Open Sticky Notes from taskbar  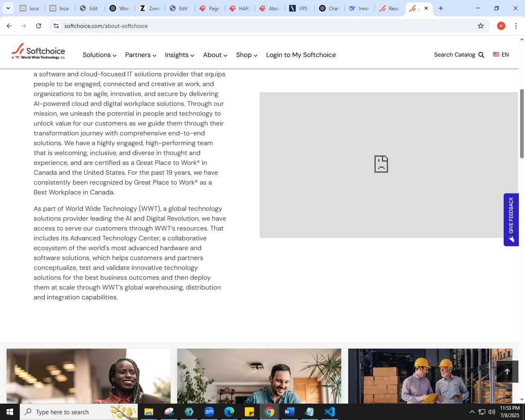coord(249,412)
